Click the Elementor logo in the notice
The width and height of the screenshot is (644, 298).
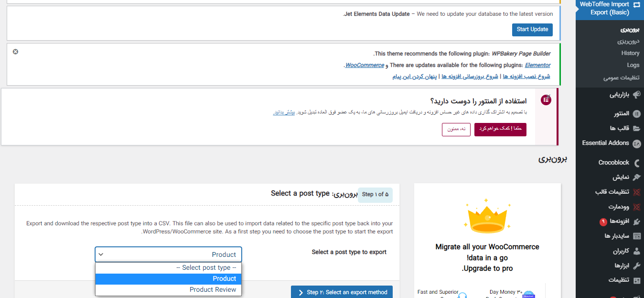click(x=546, y=99)
